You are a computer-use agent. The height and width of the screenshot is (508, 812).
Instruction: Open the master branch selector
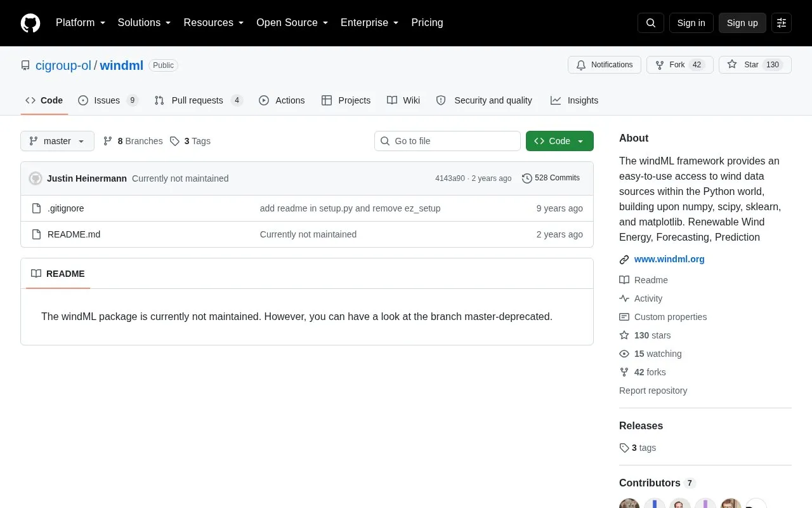pos(57,141)
